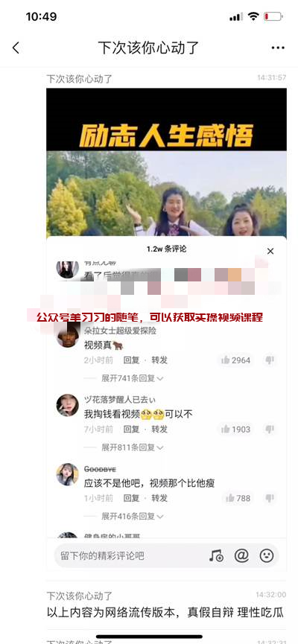Open the 励志人生感悟 video thumbnail
The image size is (298, 644).
[166, 162]
